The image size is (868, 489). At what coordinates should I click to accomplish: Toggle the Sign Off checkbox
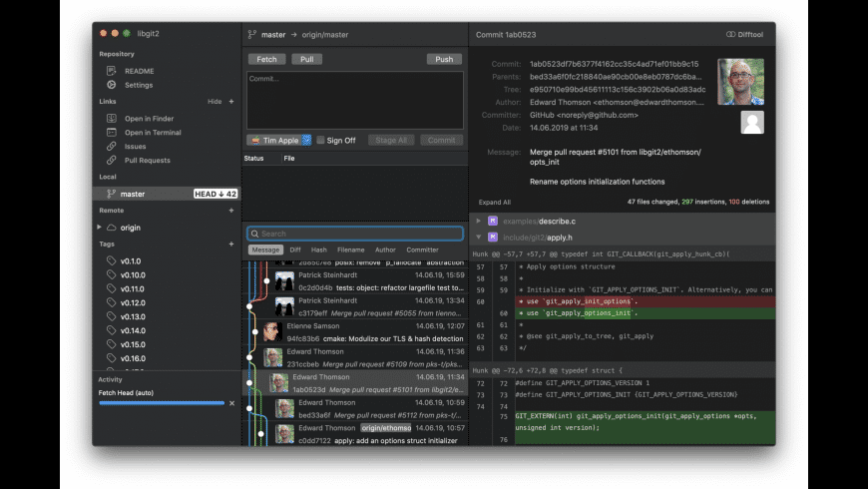[x=320, y=140]
